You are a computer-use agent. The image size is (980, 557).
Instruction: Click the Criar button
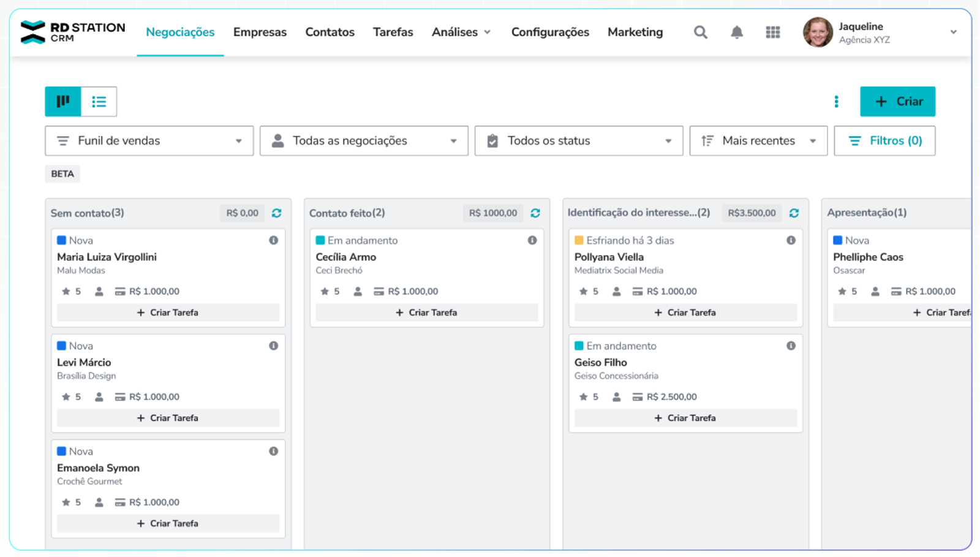click(897, 102)
